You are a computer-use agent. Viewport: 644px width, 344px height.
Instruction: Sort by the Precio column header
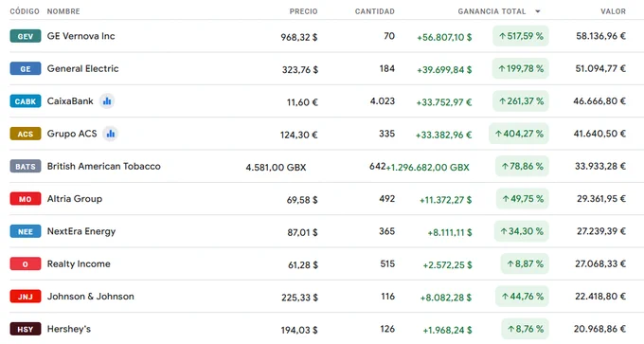303,11
